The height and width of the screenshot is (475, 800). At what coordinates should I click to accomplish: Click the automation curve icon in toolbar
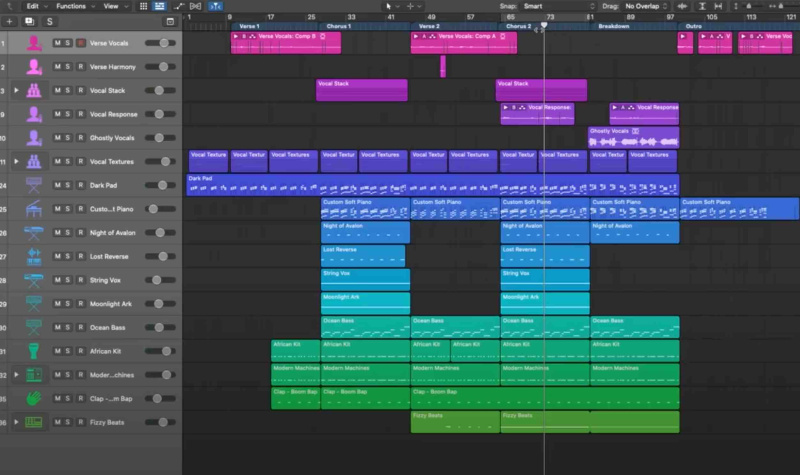point(178,6)
